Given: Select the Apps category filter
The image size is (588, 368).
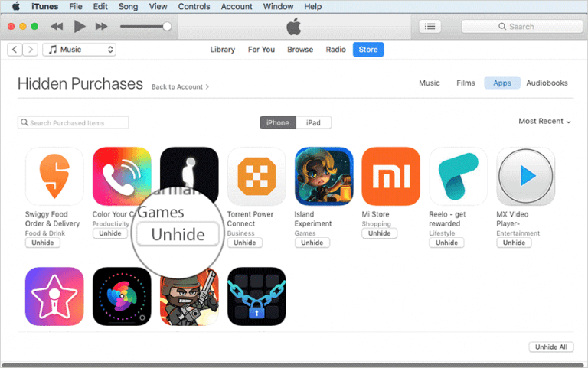Looking at the screenshot, I should click(x=502, y=83).
